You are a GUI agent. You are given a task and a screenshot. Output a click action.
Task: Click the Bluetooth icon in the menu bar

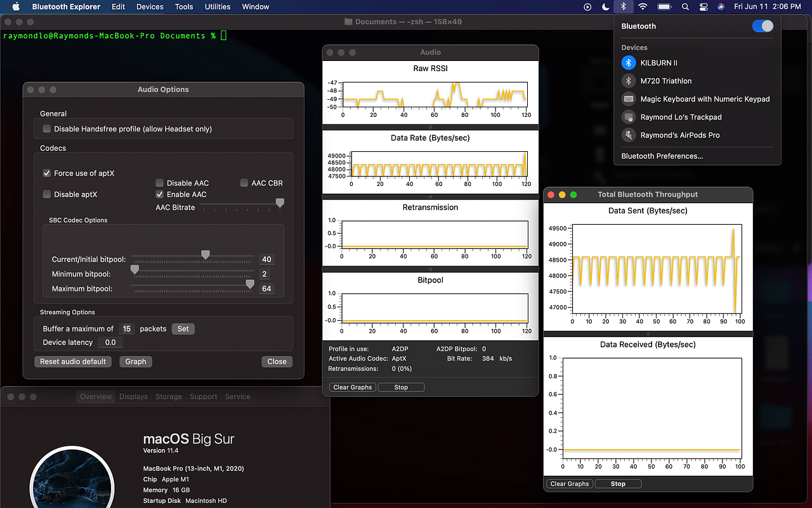pos(624,7)
